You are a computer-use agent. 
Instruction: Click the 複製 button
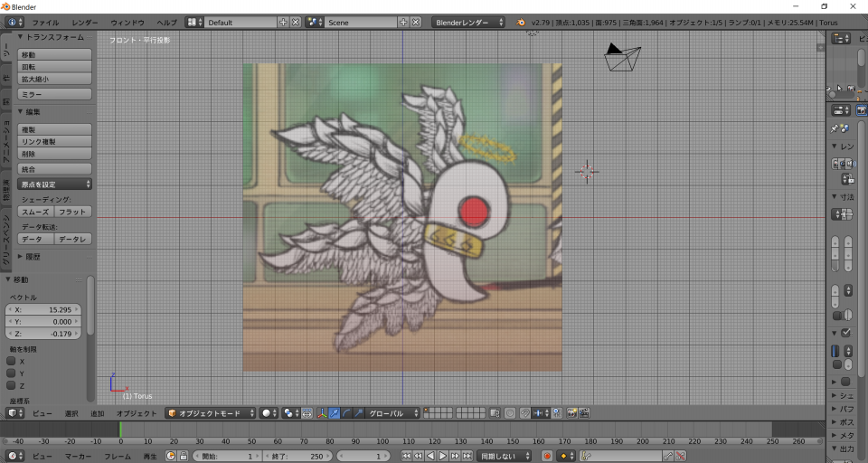pyautogui.click(x=55, y=129)
